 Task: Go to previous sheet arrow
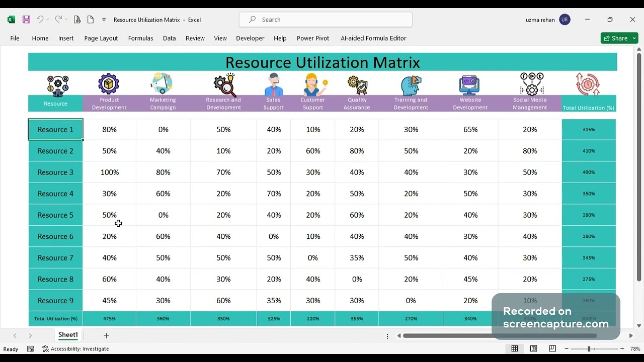[15, 335]
